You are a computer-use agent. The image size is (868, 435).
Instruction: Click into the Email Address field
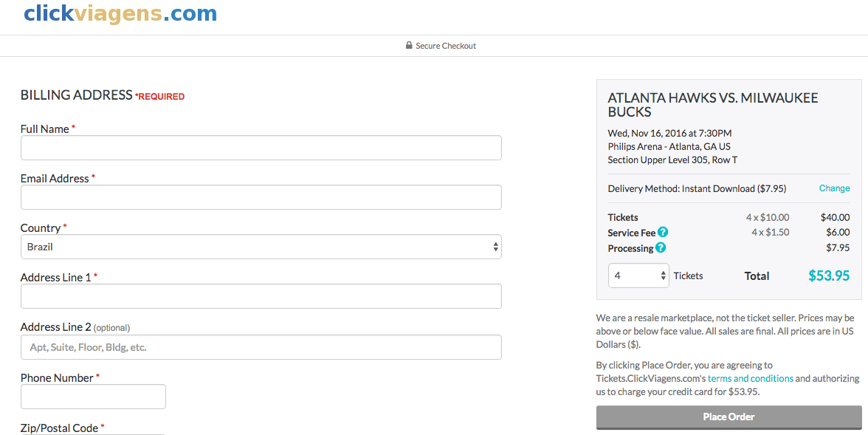coord(261,197)
